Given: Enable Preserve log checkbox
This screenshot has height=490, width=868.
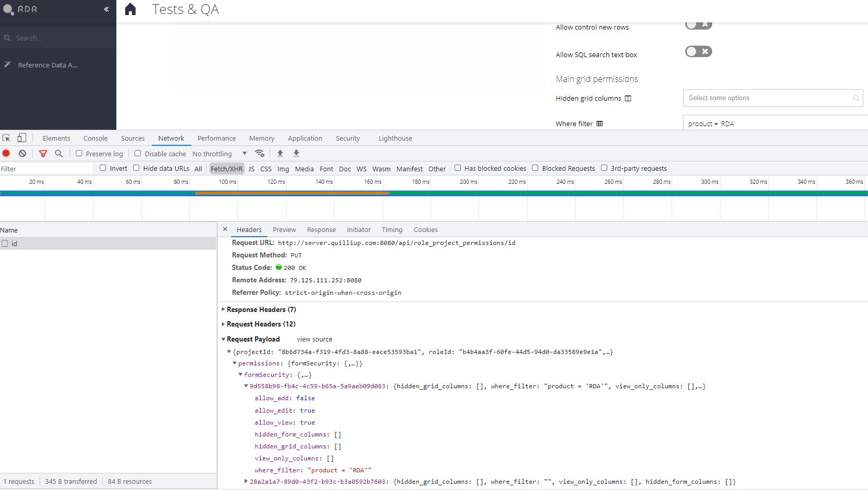Looking at the screenshot, I should [79, 153].
